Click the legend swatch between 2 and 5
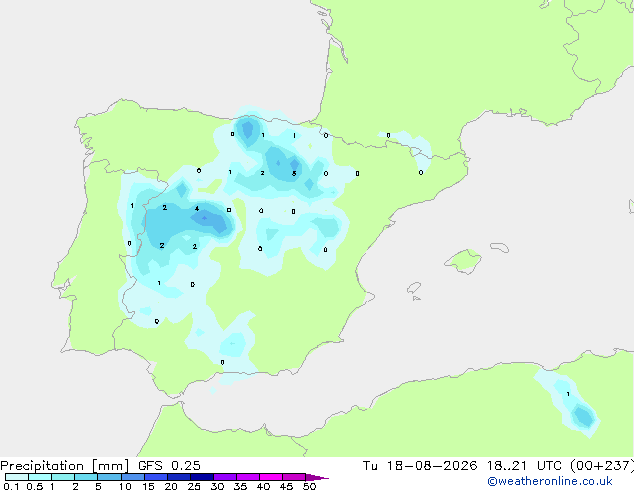634x490 pixels. click(86, 477)
